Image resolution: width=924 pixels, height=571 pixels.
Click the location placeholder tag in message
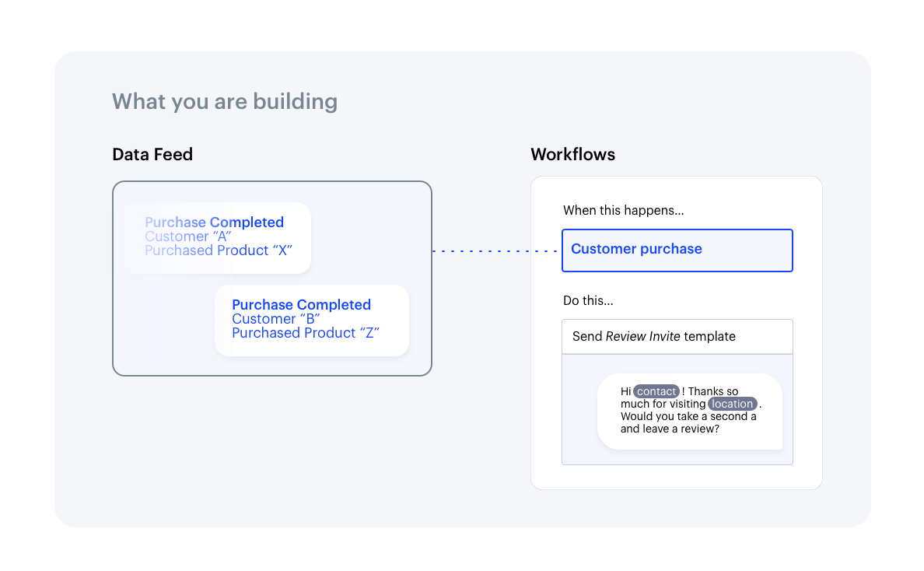[732, 404]
